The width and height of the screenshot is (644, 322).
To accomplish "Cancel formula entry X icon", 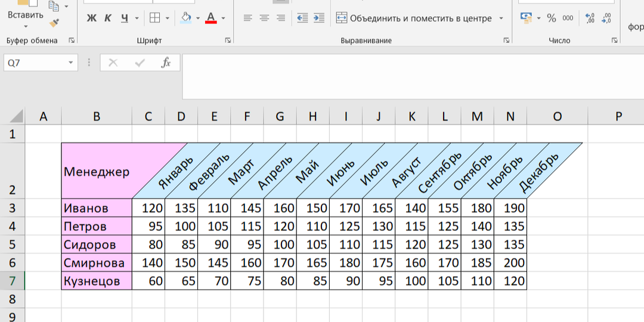I will click(x=113, y=63).
